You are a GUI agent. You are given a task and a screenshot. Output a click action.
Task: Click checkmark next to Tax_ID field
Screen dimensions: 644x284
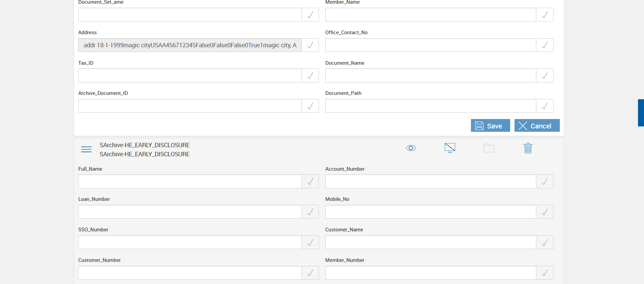tap(310, 76)
